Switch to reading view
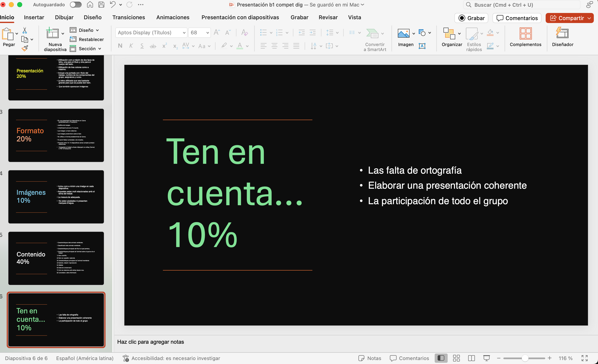 tap(471, 358)
